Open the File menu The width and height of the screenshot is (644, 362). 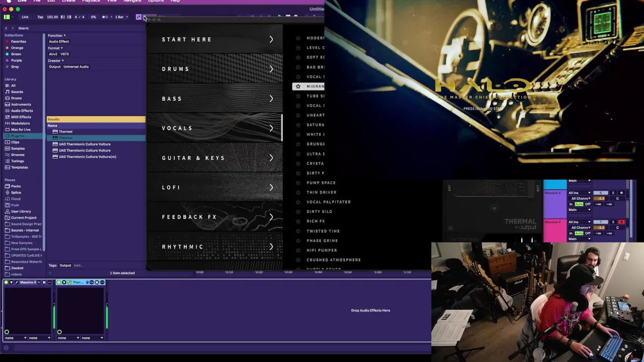click(x=37, y=2)
